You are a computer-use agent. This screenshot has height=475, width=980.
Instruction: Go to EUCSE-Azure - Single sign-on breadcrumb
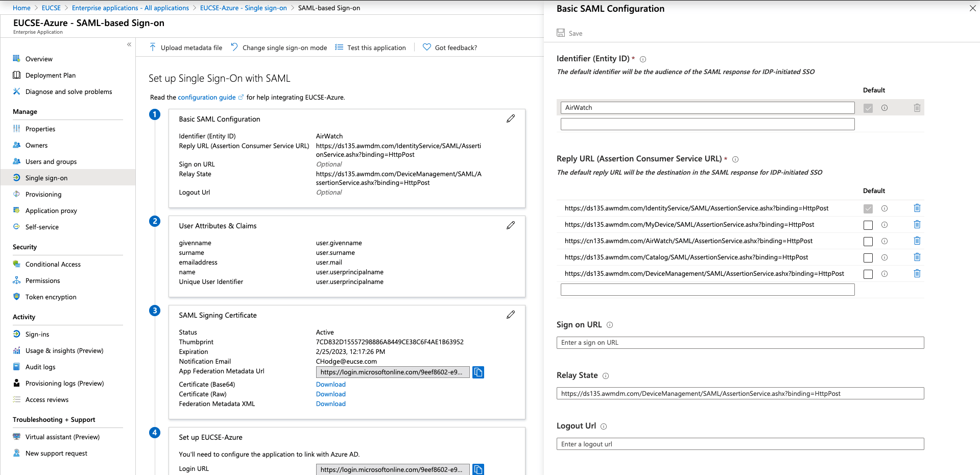(x=244, y=8)
